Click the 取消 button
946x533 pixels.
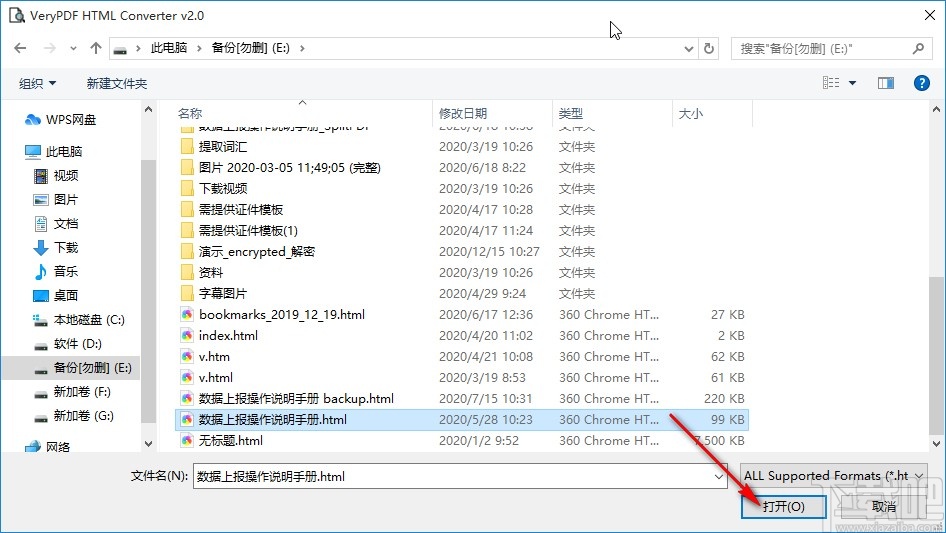(x=884, y=506)
